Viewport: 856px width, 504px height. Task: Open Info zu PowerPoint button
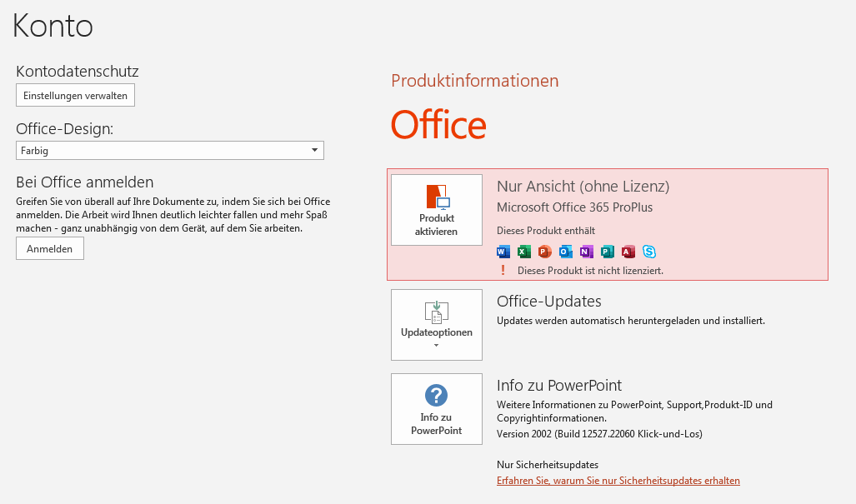(437, 409)
